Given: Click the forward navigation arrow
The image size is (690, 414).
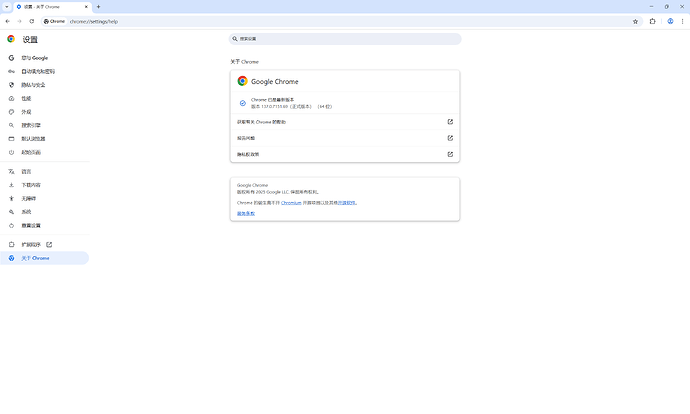Looking at the screenshot, I should 19,21.
